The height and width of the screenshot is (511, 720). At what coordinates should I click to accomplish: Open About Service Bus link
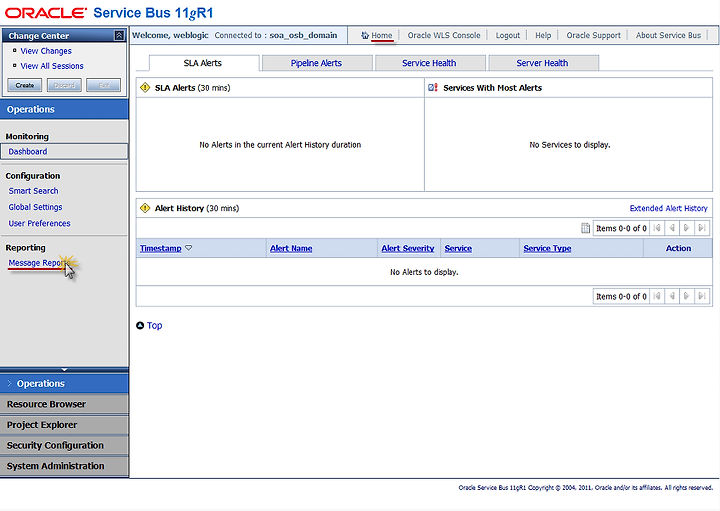(x=668, y=35)
